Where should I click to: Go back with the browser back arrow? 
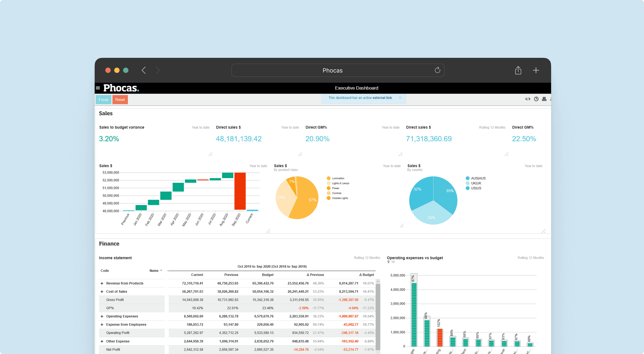pyautogui.click(x=144, y=70)
